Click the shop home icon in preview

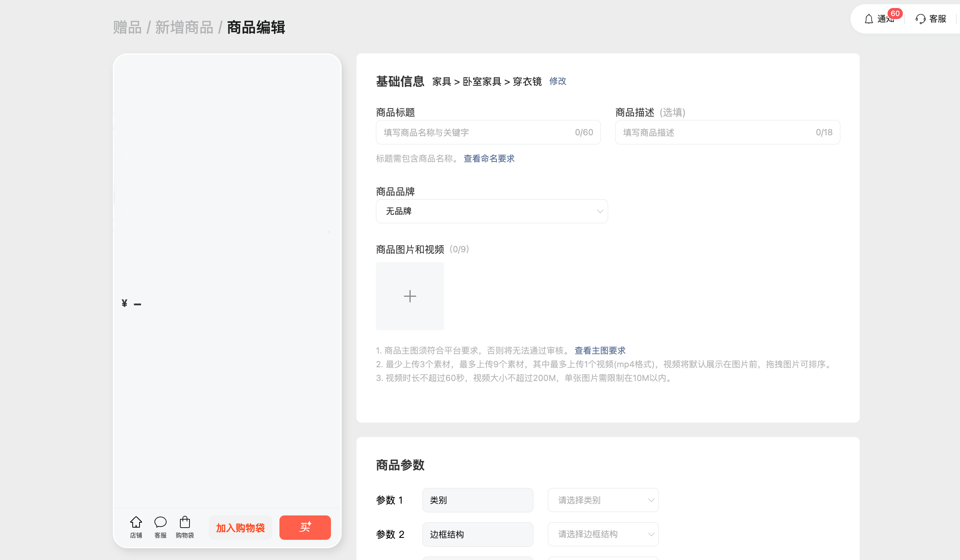coord(136,523)
